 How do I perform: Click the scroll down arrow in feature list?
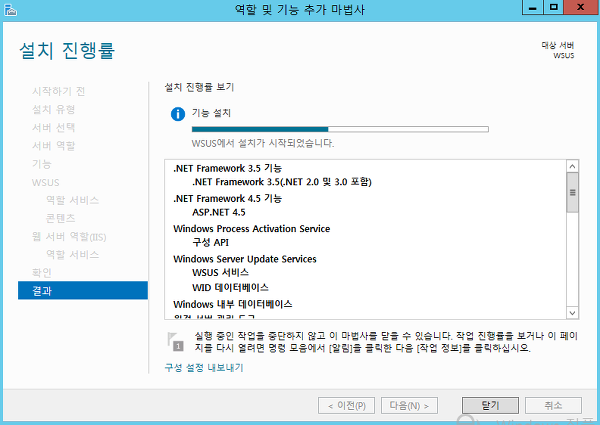[572, 313]
